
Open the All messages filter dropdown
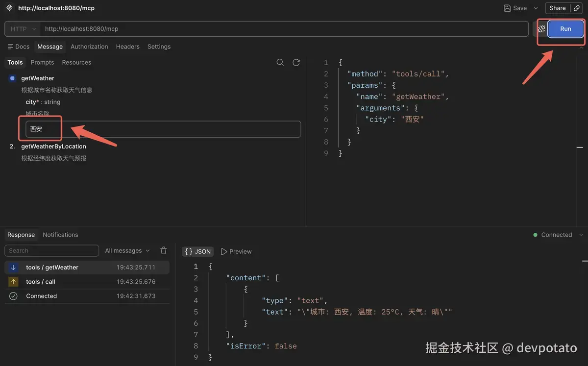point(127,250)
